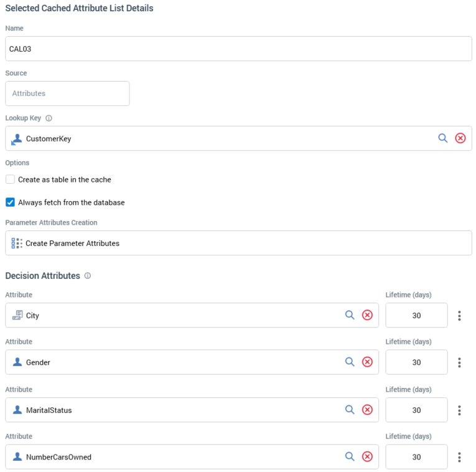Image resolution: width=476 pixels, height=472 pixels.
Task: Click the Lookup Key info icon
Action: [49, 118]
